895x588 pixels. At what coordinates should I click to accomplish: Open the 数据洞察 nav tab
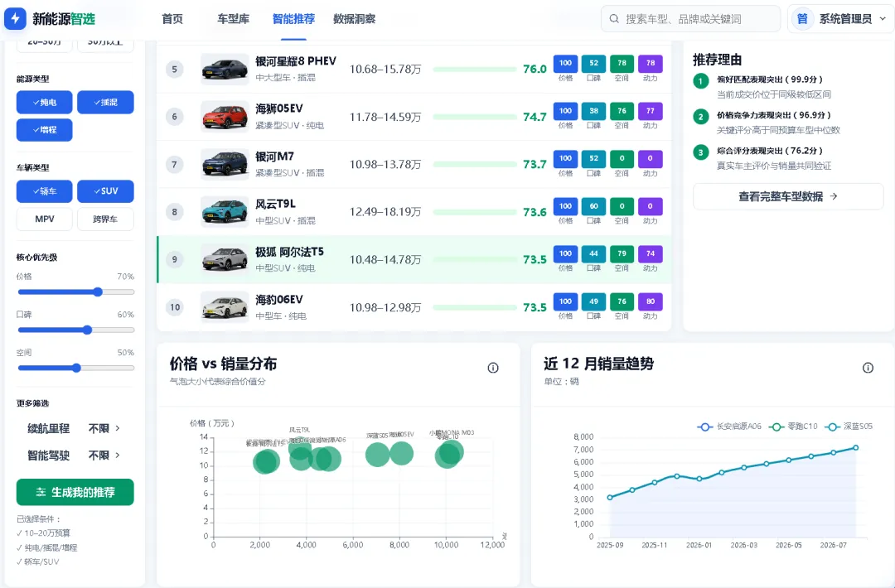[355, 19]
